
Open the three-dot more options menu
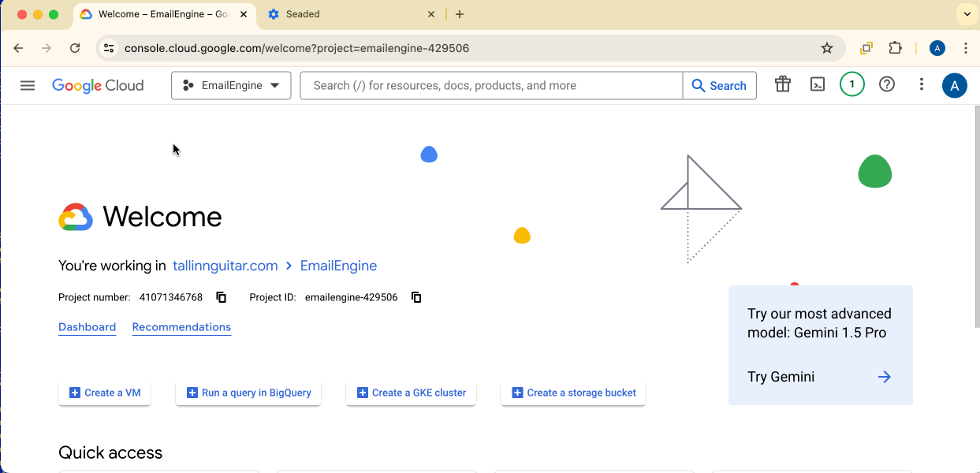[x=921, y=84]
